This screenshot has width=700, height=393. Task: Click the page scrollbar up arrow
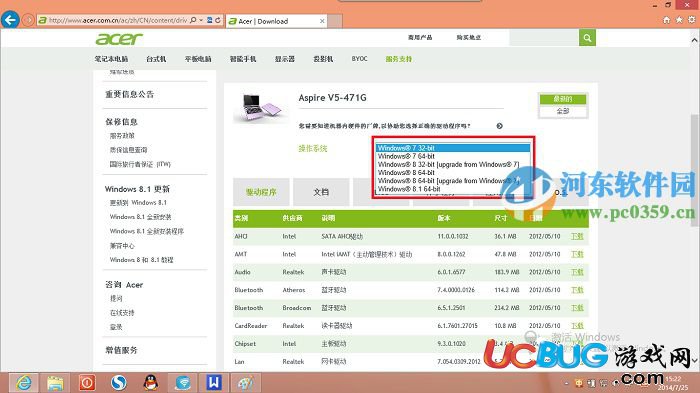pyautogui.click(x=694, y=40)
